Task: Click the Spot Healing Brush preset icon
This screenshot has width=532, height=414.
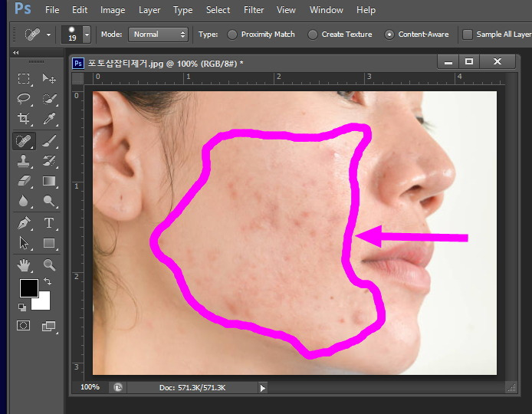Action: click(x=32, y=34)
